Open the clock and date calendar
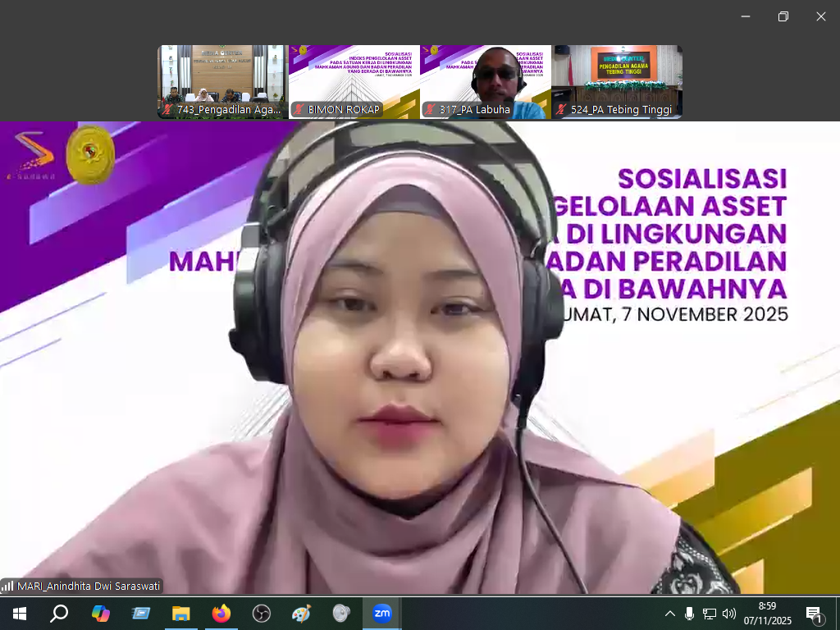This screenshot has height=630, width=840. [768, 614]
